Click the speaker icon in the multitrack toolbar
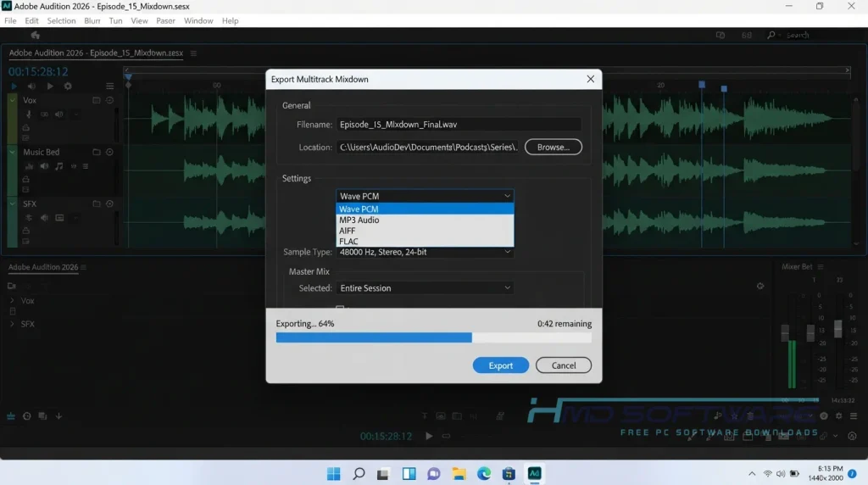This screenshot has width=868, height=485. 31,86
